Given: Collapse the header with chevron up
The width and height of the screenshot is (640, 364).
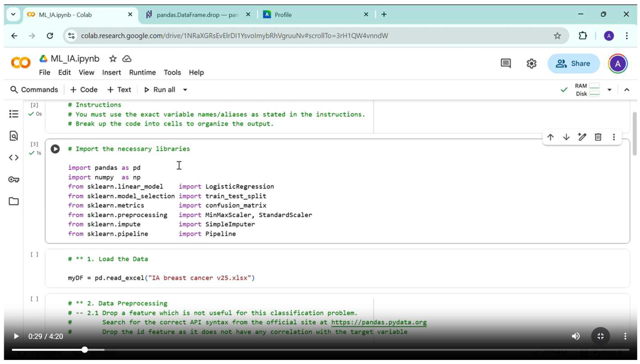Looking at the screenshot, I should coord(626,90).
